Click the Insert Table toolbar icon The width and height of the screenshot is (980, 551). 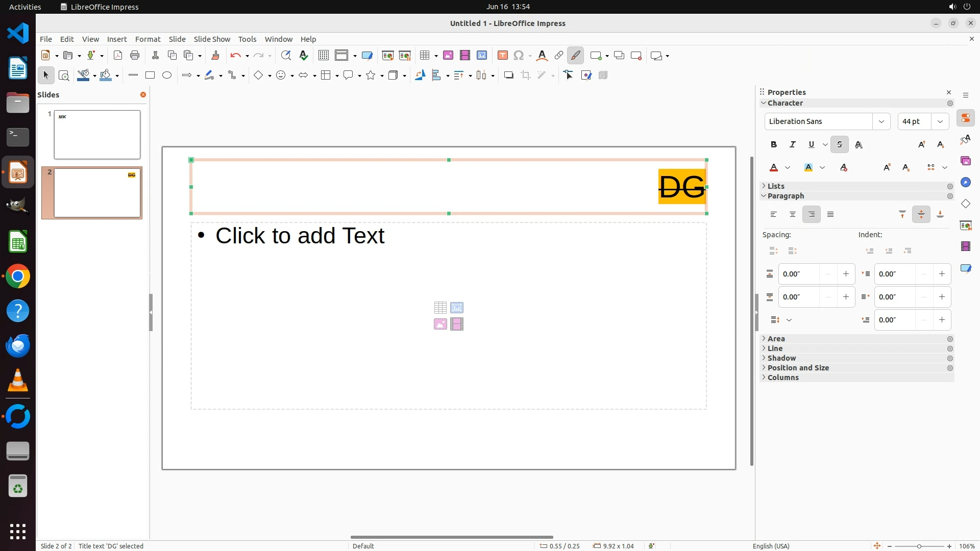(425, 56)
